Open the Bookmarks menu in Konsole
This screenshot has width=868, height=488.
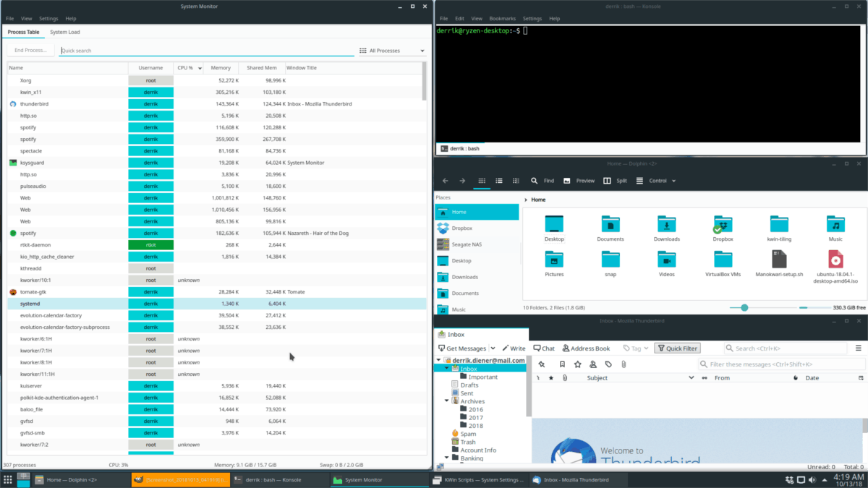pos(503,18)
